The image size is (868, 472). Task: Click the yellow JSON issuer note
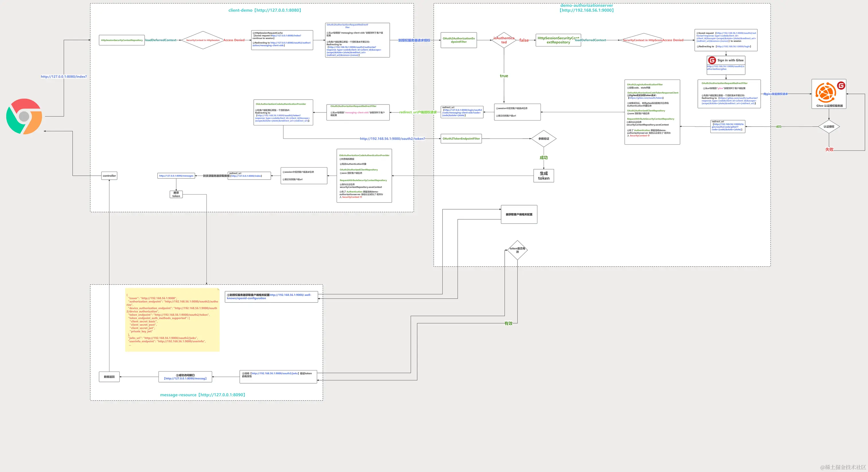tap(172, 320)
